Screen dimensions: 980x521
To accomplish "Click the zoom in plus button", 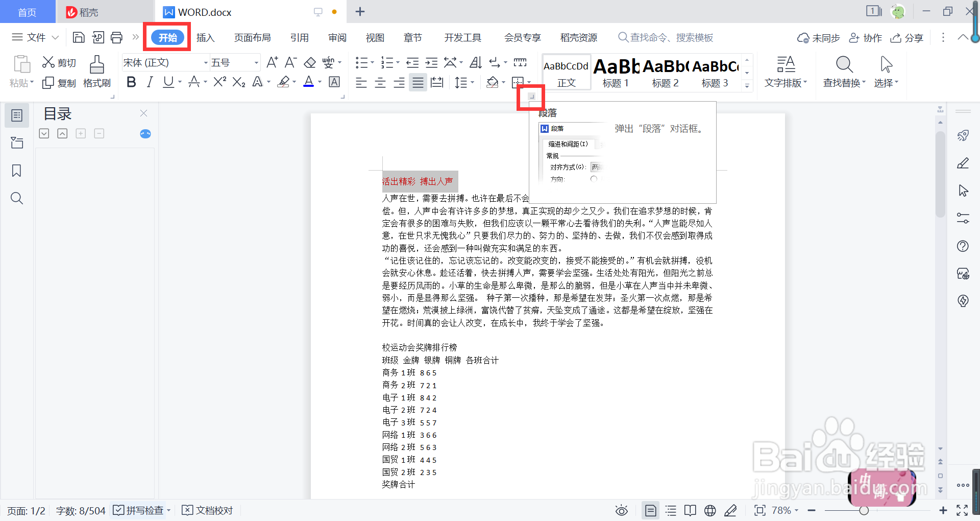I will point(943,510).
